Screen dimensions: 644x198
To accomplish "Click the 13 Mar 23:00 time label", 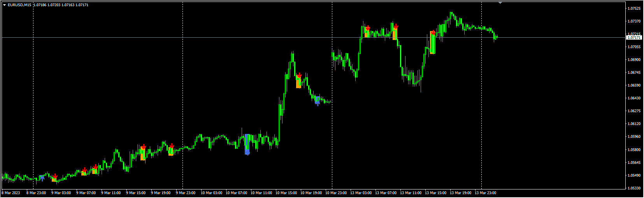I will [485, 193].
